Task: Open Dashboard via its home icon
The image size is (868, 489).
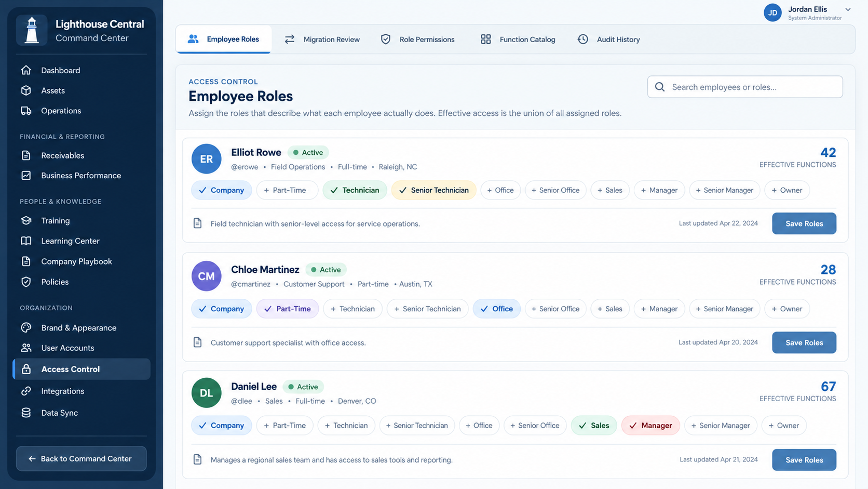Action: click(26, 70)
